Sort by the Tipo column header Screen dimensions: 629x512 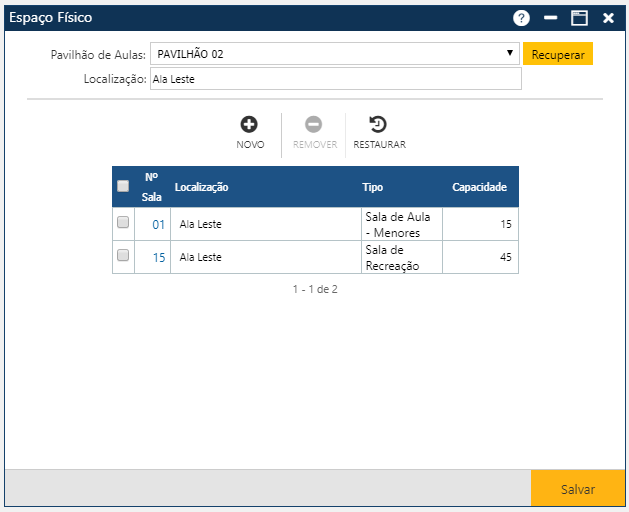click(372, 187)
